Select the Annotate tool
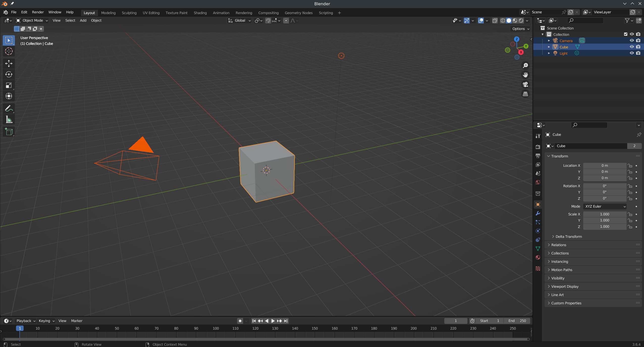The image size is (644, 347). 9,109
